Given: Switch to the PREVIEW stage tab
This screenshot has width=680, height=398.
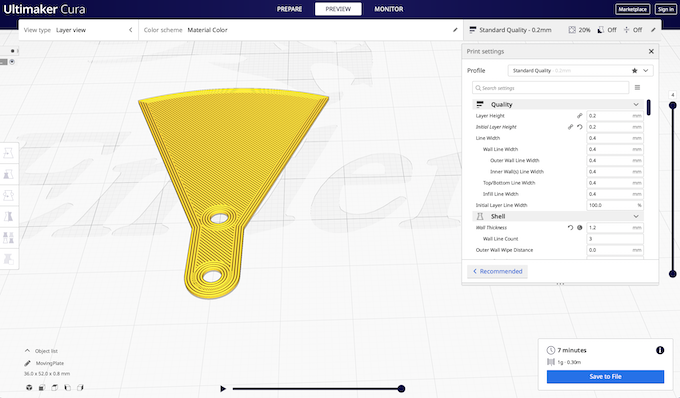Looking at the screenshot, I should click(x=338, y=9).
